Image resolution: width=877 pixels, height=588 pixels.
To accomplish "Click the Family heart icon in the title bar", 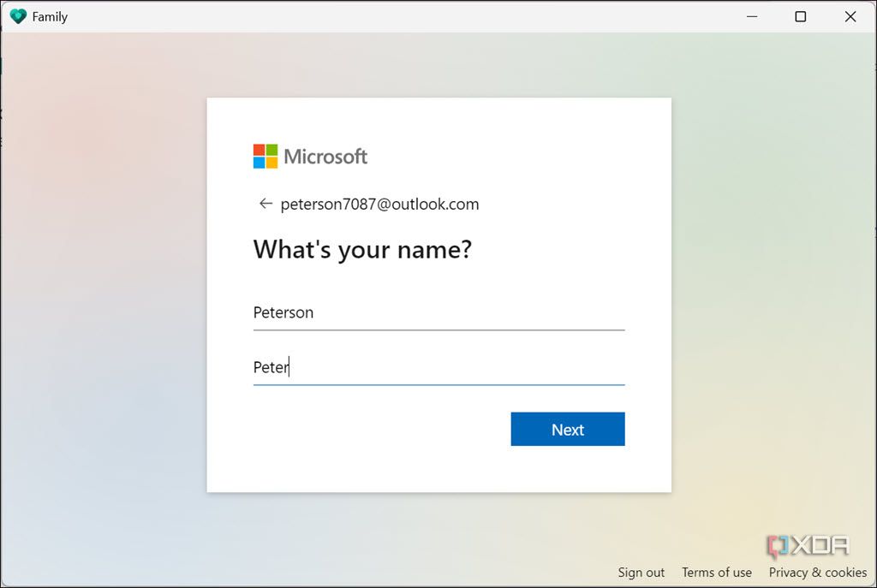I will (17, 15).
